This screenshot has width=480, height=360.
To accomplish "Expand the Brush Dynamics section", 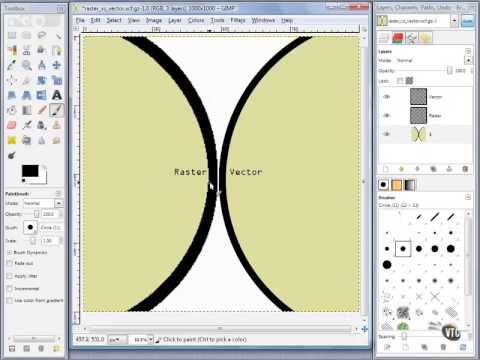I will click(9, 252).
